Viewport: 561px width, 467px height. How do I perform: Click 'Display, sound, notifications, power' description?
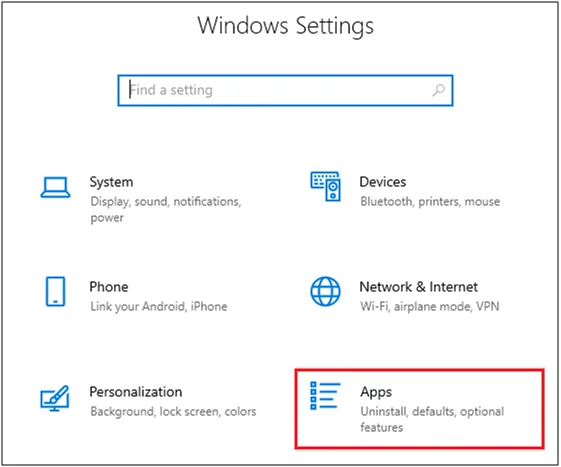pyautogui.click(x=166, y=209)
